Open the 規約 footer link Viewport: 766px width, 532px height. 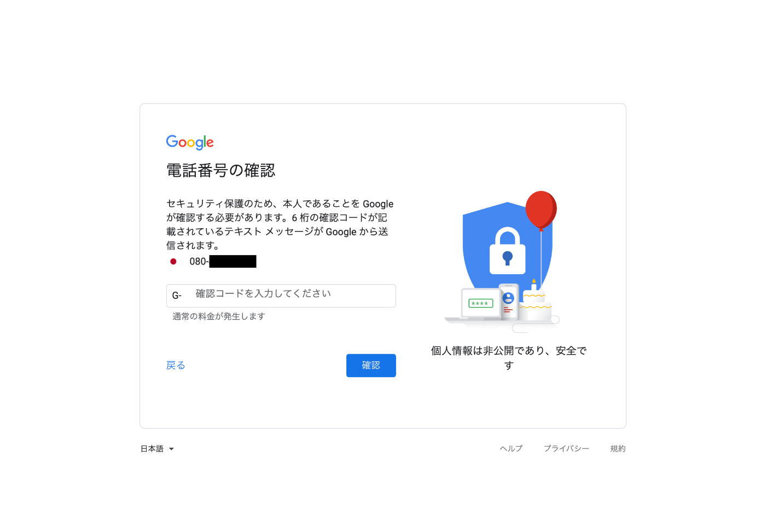click(x=618, y=448)
